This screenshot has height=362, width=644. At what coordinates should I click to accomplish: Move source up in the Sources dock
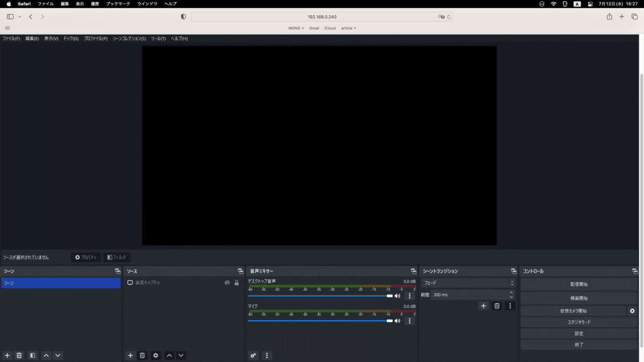coord(169,356)
